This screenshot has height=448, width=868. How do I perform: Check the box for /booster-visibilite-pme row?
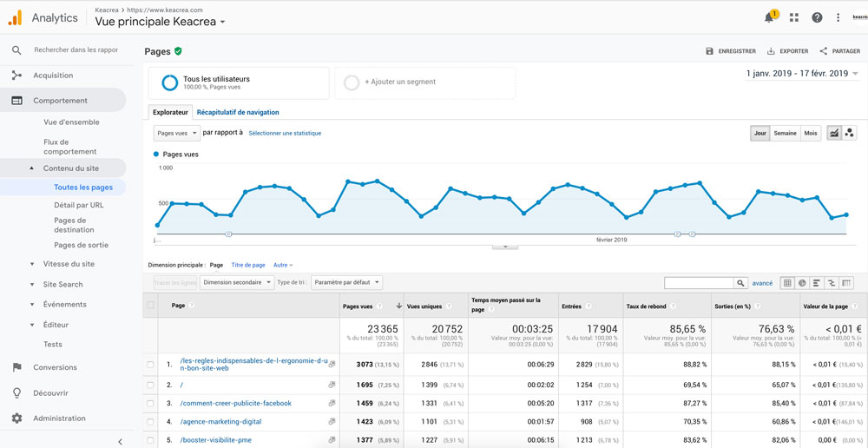click(x=151, y=440)
